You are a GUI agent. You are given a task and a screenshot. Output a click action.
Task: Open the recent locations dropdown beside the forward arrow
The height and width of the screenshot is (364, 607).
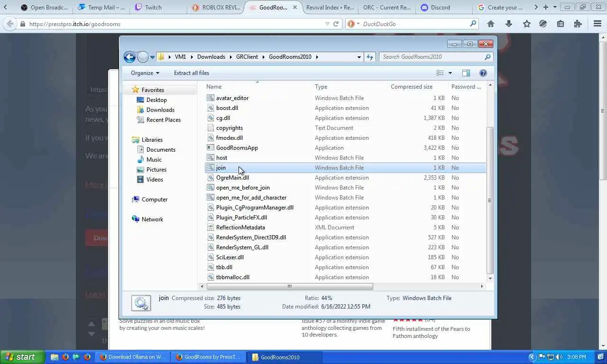click(x=152, y=57)
